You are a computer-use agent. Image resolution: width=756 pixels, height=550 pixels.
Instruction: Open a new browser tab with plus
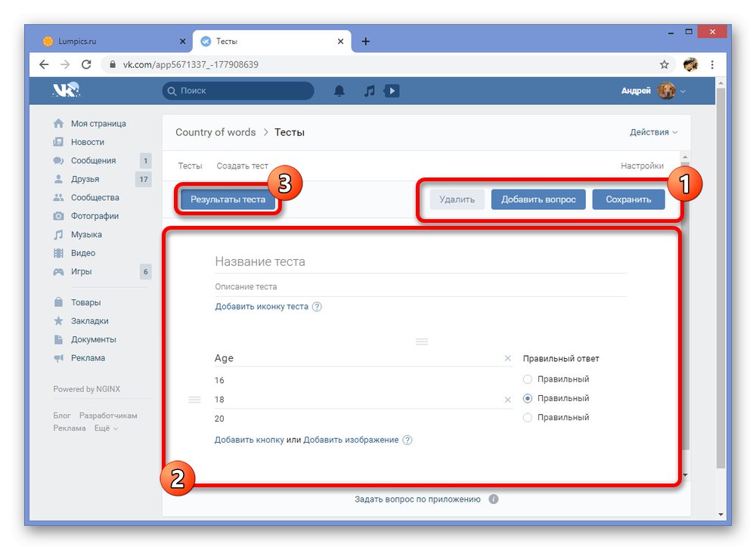(x=365, y=42)
